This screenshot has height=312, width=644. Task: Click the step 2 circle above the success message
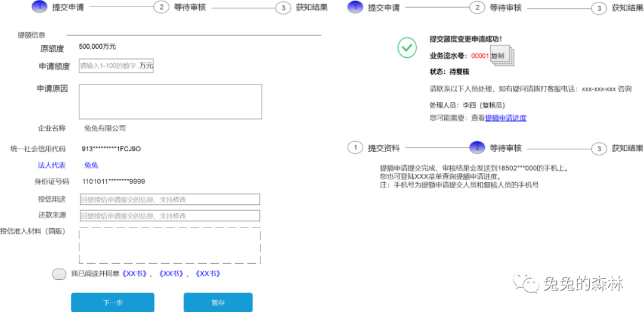(477, 7)
